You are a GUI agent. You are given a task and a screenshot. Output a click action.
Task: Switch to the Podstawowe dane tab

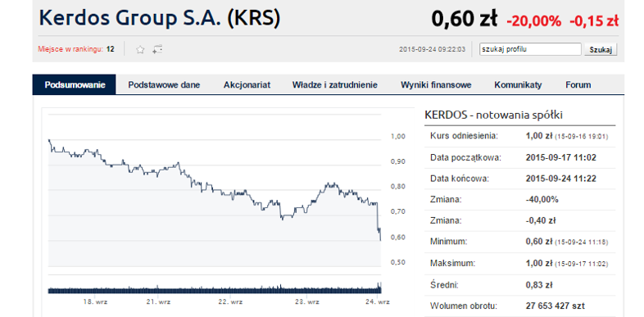tap(164, 85)
